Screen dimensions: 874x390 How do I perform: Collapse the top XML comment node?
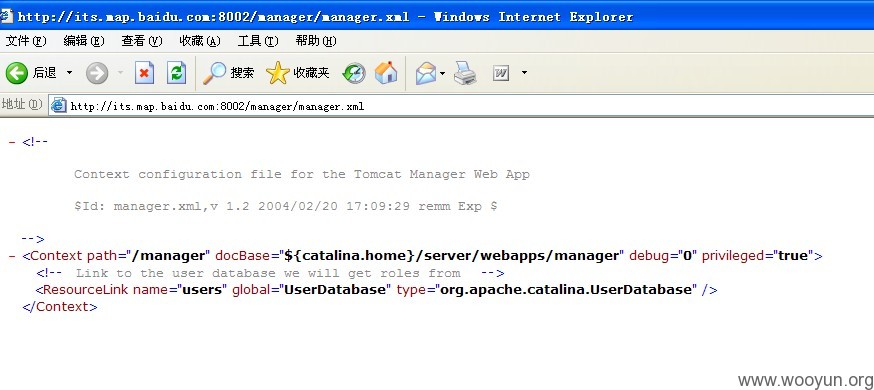(x=12, y=142)
